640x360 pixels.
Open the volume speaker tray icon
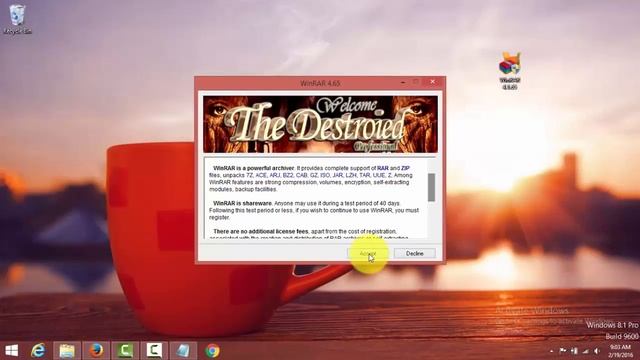pos(597,351)
